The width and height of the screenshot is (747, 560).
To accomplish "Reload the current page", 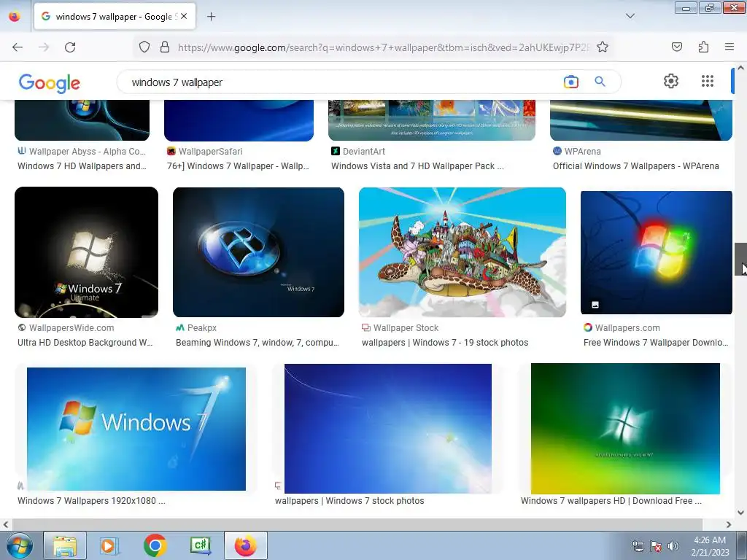I will [70, 47].
